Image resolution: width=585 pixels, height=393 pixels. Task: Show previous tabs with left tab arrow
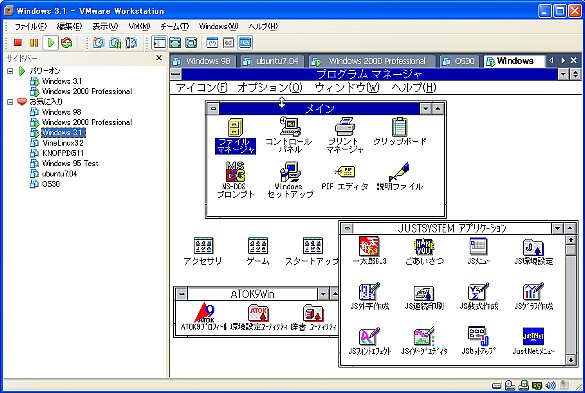[551, 60]
